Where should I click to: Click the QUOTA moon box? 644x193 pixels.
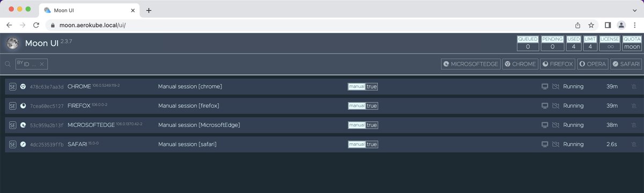tap(632, 43)
